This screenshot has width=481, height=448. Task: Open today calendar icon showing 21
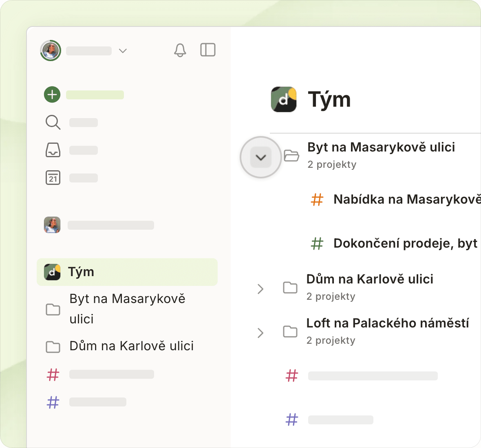53,178
